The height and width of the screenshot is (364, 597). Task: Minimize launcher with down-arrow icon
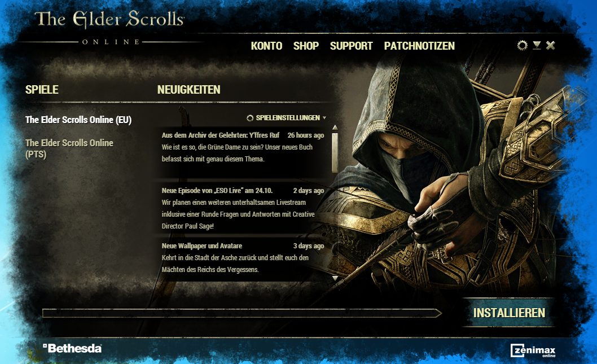pos(537,46)
